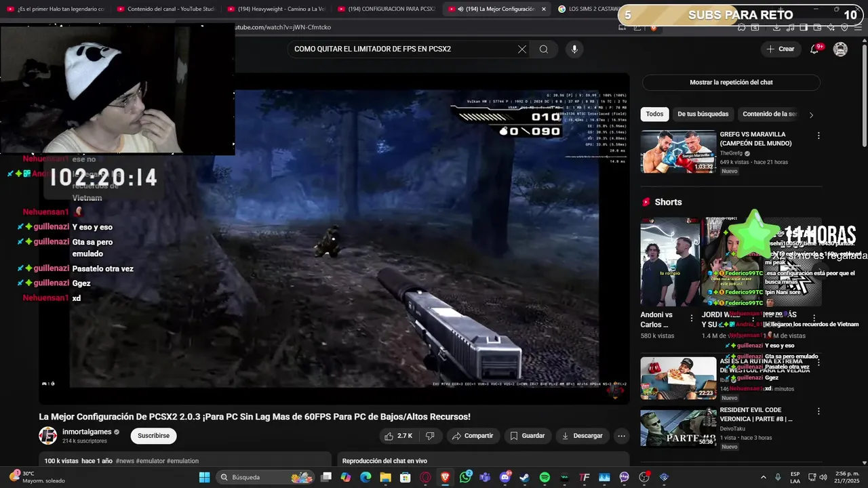The width and height of the screenshot is (868, 488).
Task: Open Steam from taskbar
Action: coord(525,477)
